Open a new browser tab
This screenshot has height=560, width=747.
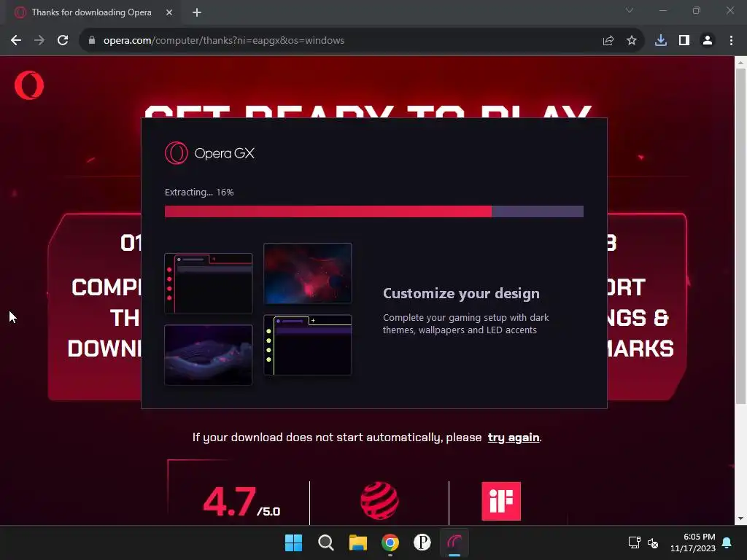pos(197,12)
